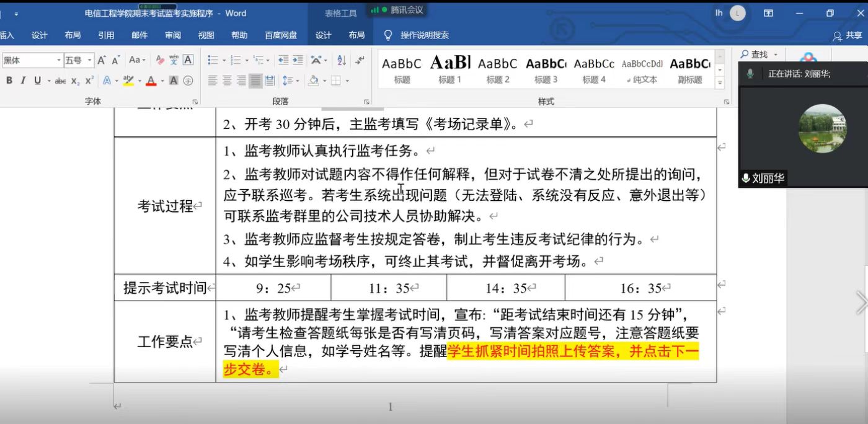Apply center text alignment
This screenshot has width=868, height=424.
tap(226, 81)
